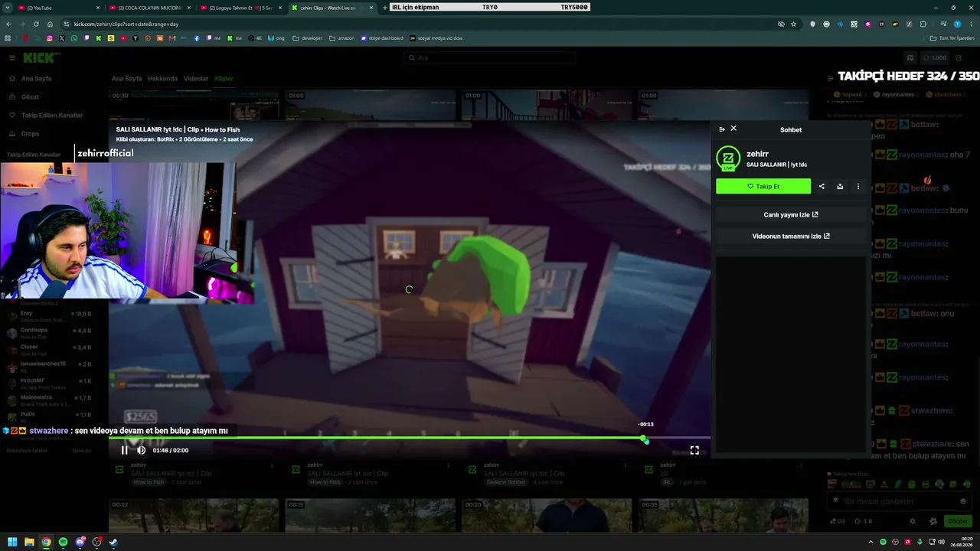This screenshot has width=980, height=551.
Task: Open Canlı yayını izle link
Action: point(791,215)
